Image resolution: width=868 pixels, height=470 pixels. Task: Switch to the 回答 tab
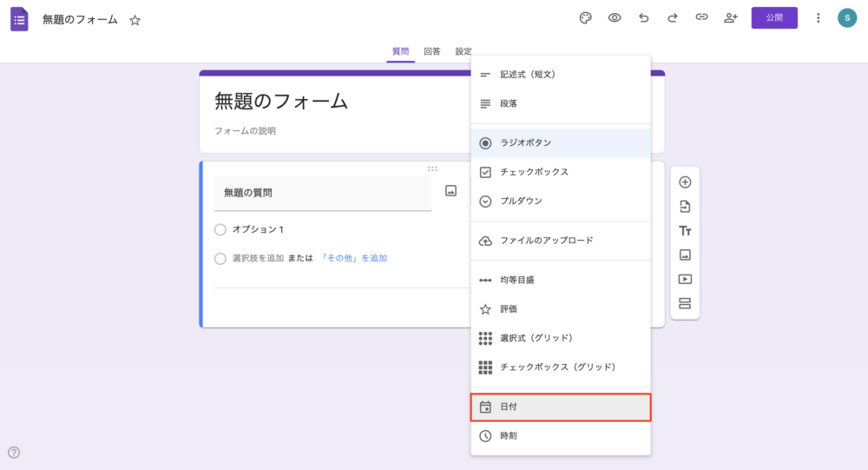click(x=431, y=51)
